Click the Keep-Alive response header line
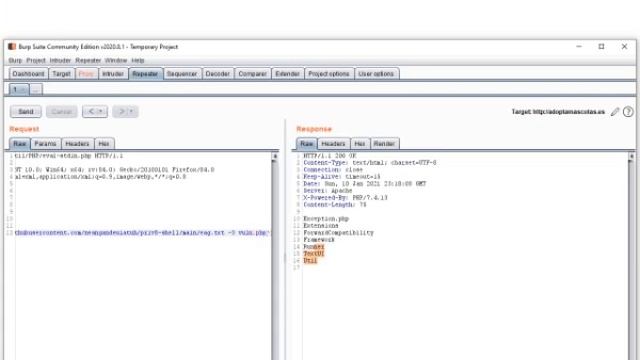640x360 pixels. (x=342, y=177)
